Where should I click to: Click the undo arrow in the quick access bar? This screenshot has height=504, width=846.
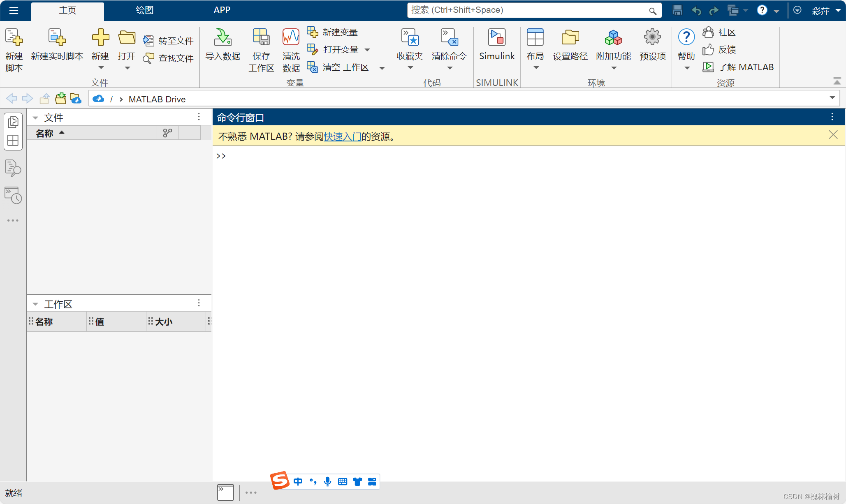point(696,11)
